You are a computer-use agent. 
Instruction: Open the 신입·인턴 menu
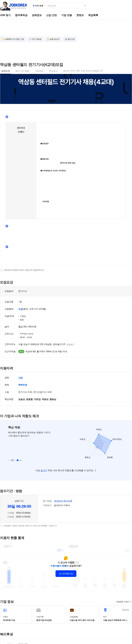pyautogui.click(x=51, y=15)
